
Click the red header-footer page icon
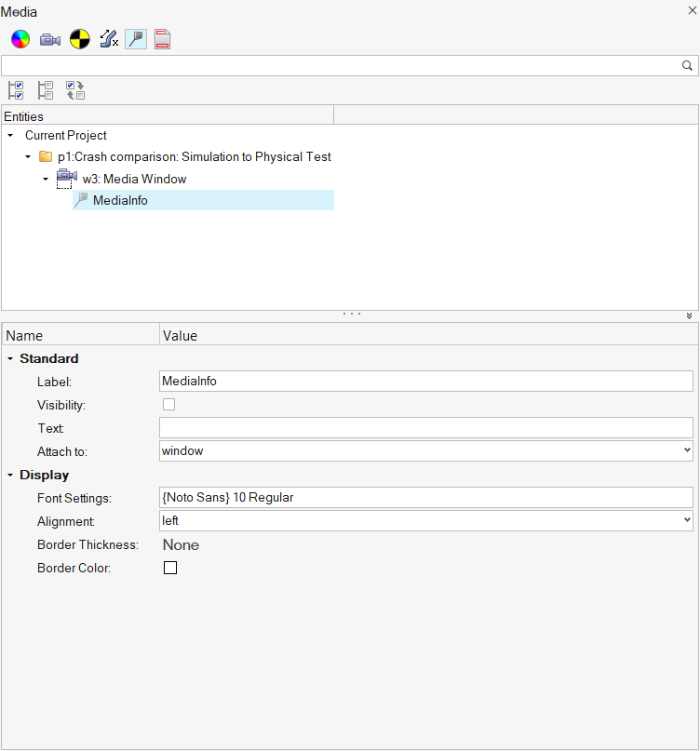pyautogui.click(x=163, y=40)
